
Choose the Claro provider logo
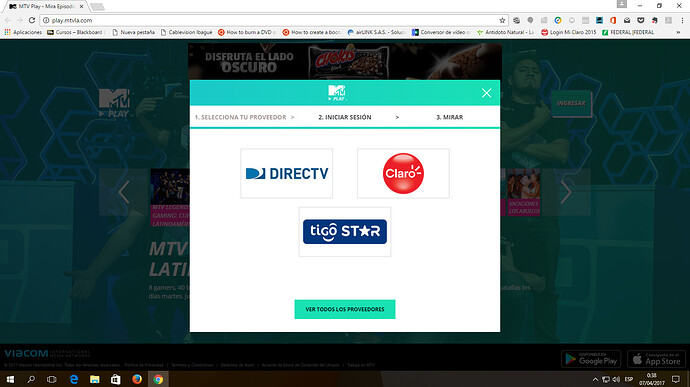click(x=403, y=173)
